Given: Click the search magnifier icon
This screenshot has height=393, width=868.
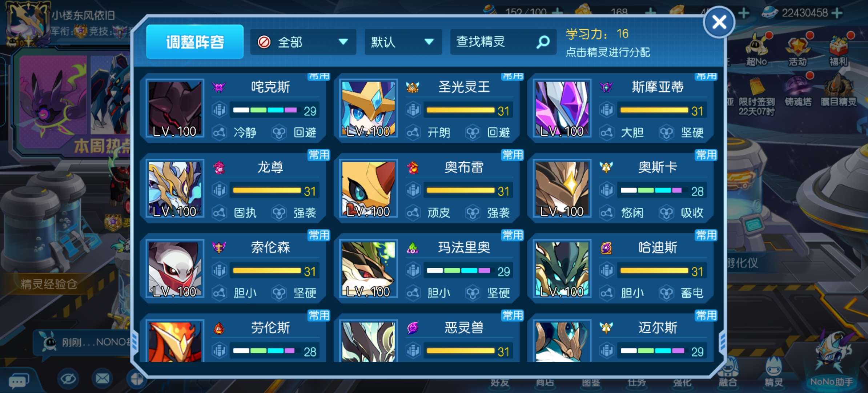Looking at the screenshot, I should point(543,42).
